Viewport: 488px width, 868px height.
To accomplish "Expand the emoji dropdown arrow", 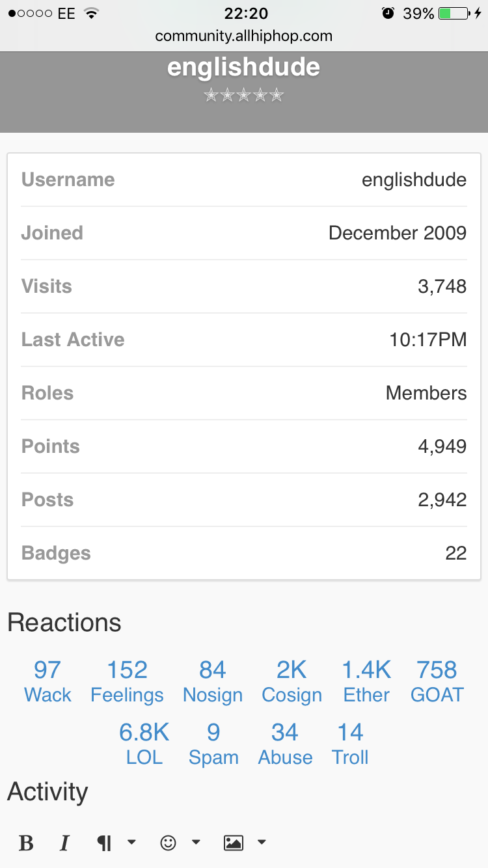I will pyautogui.click(x=196, y=843).
